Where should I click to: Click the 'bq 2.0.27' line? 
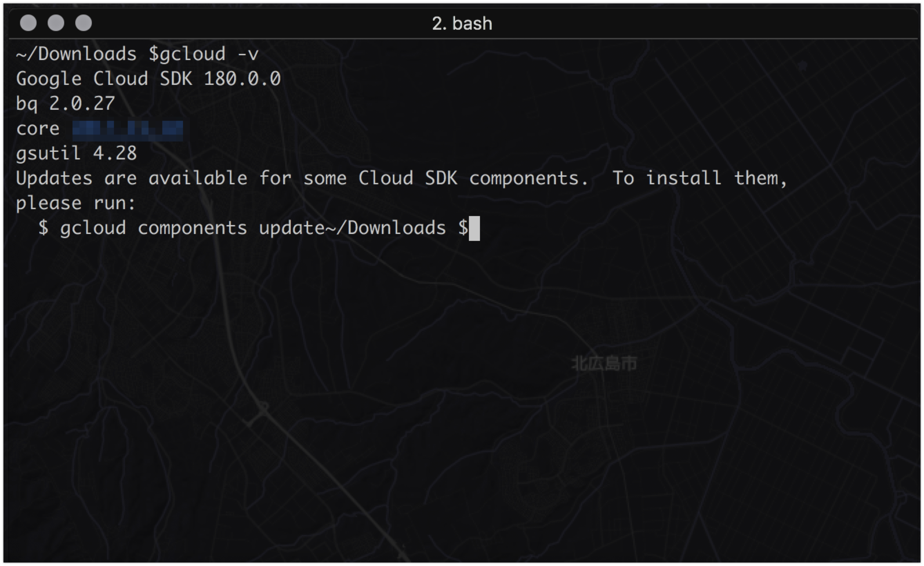click(65, 104)
